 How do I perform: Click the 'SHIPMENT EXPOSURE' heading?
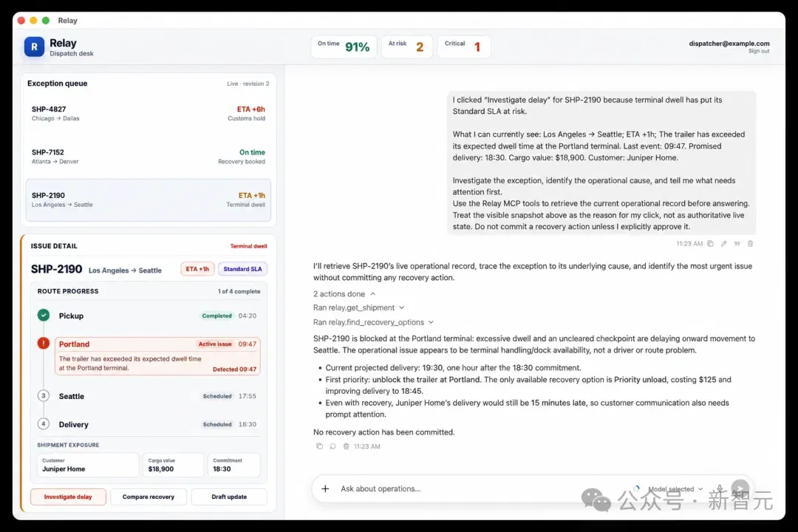[x=68, y=445]
